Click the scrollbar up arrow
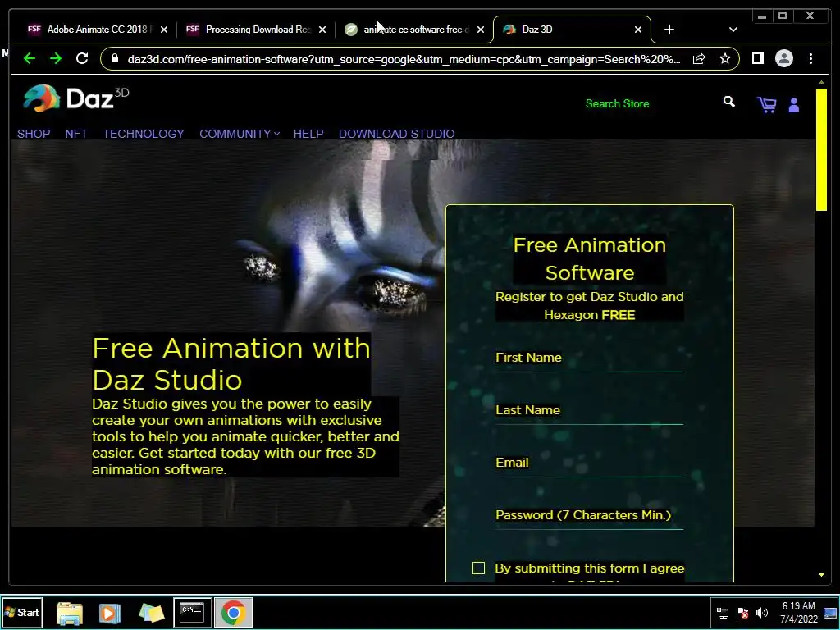This screenshot has width=840, height=630. (x=821, y=83)
